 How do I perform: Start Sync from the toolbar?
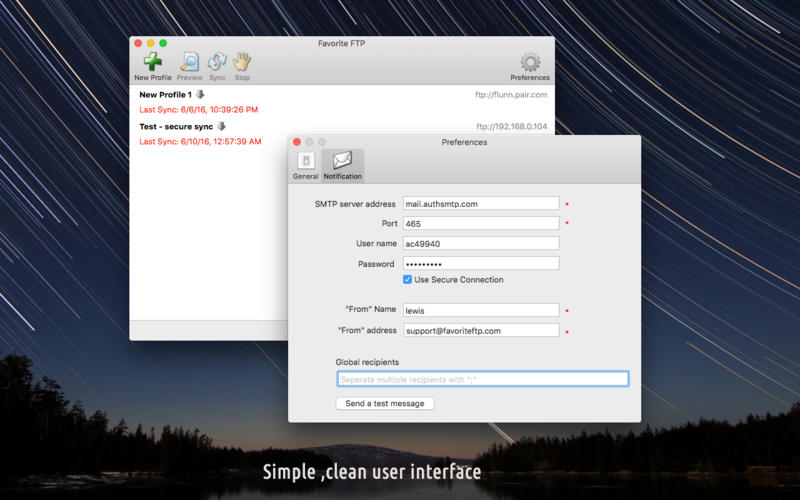217,63
